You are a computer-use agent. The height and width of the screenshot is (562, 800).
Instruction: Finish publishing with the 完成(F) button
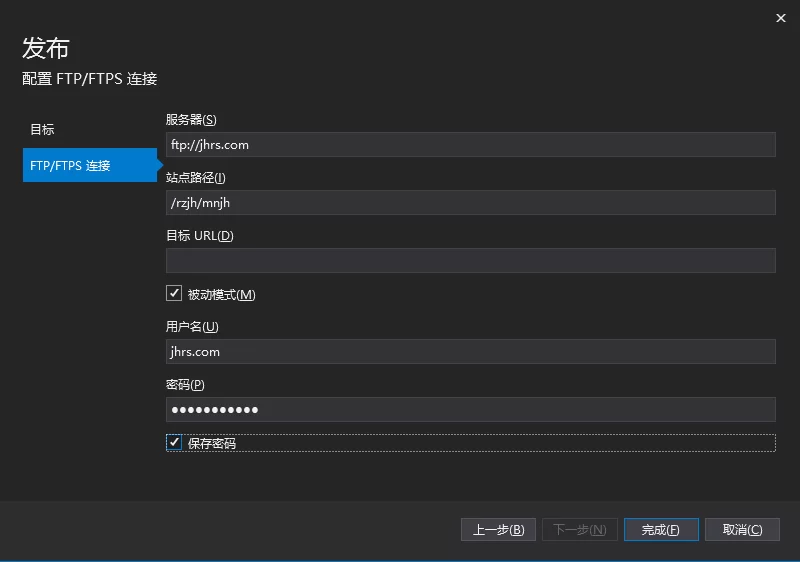[661, 530]
